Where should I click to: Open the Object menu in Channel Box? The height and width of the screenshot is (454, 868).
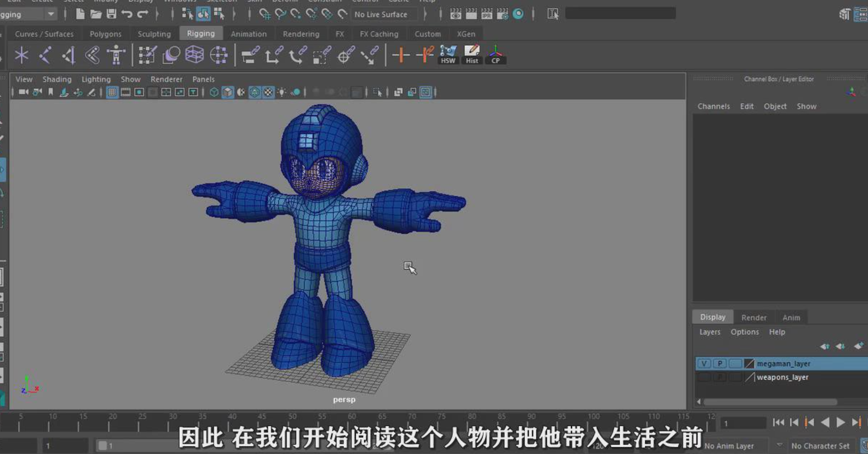[775, 106]
